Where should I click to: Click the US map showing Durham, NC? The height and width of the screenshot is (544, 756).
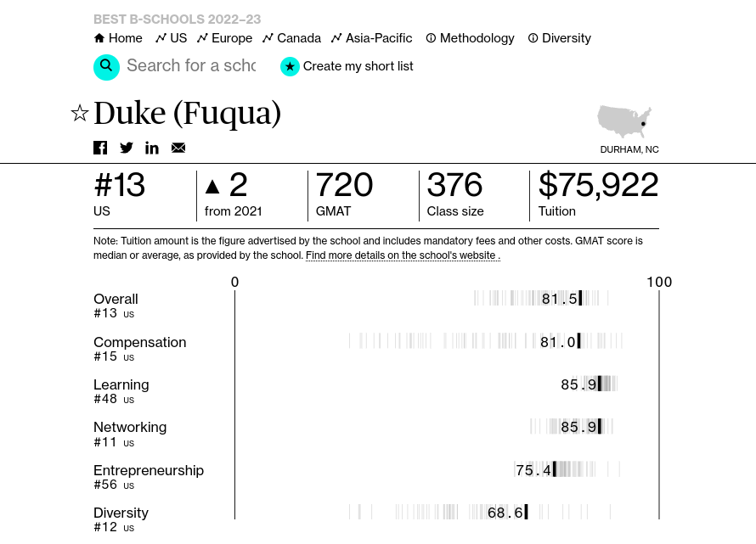pyautogui.click(x=624, y=122)
